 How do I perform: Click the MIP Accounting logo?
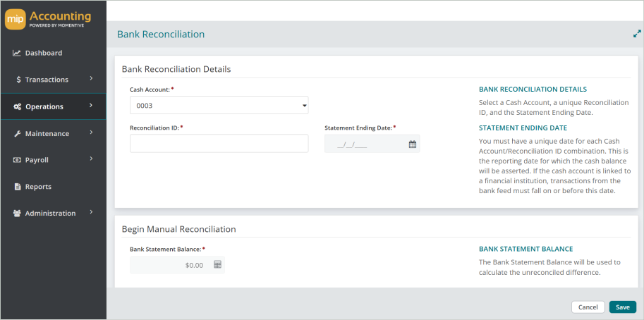(48, 20)
